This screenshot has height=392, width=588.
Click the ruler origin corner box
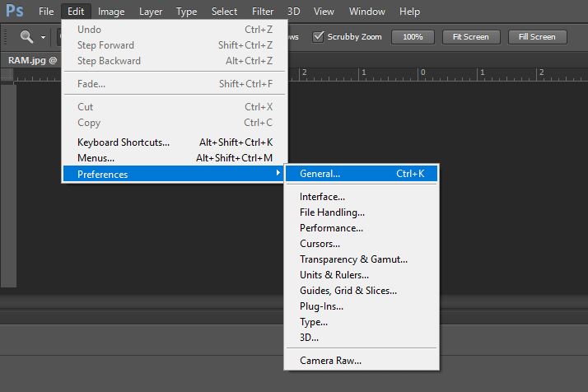[x=7, y=75]
